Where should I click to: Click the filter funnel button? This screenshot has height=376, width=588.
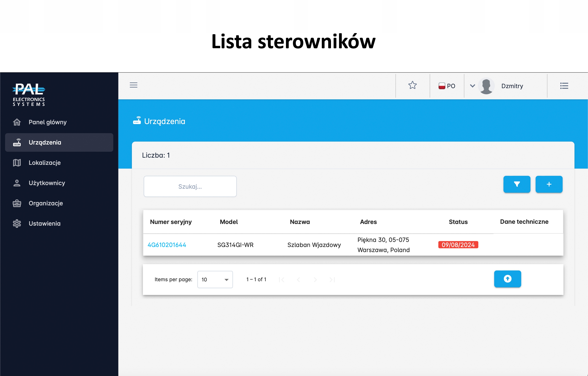pyautogui.click(x=517, y=184)
